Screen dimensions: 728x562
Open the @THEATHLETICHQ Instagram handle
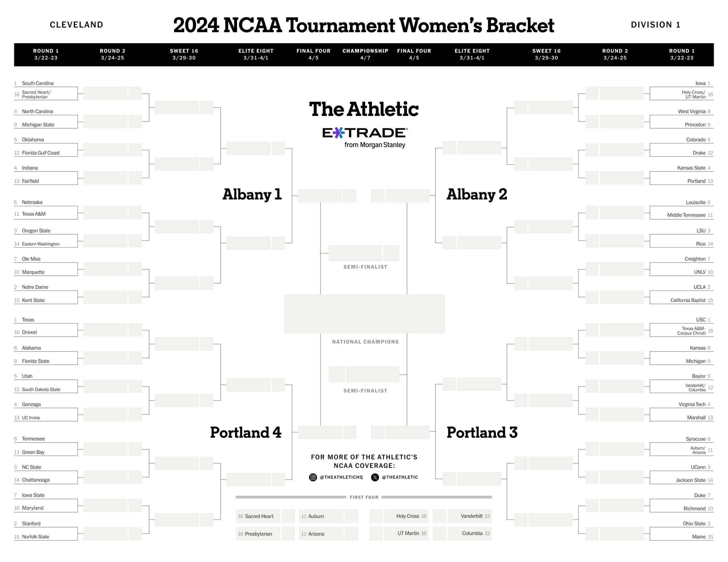[341, 477]
